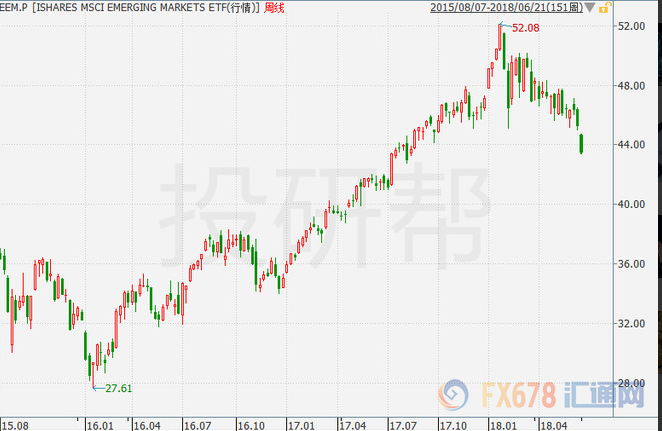Screen dimensions: 662x431
Task: Click the 18.01 date axis label
Action: (503, 426)
